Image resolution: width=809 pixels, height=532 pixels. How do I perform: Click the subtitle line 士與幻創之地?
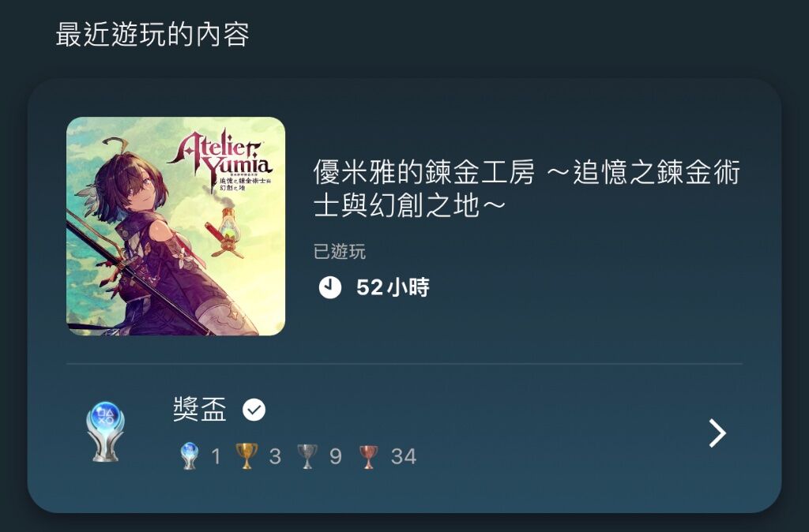tap(397, 206)
